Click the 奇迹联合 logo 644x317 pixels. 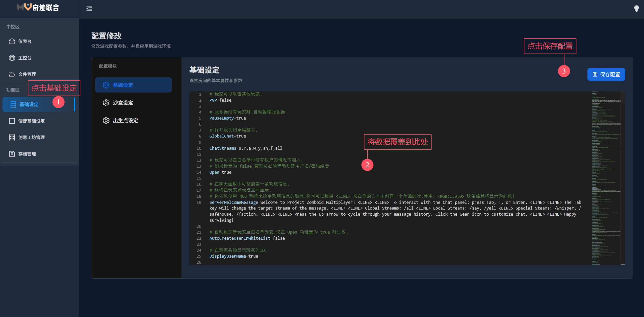pos(38,8)
